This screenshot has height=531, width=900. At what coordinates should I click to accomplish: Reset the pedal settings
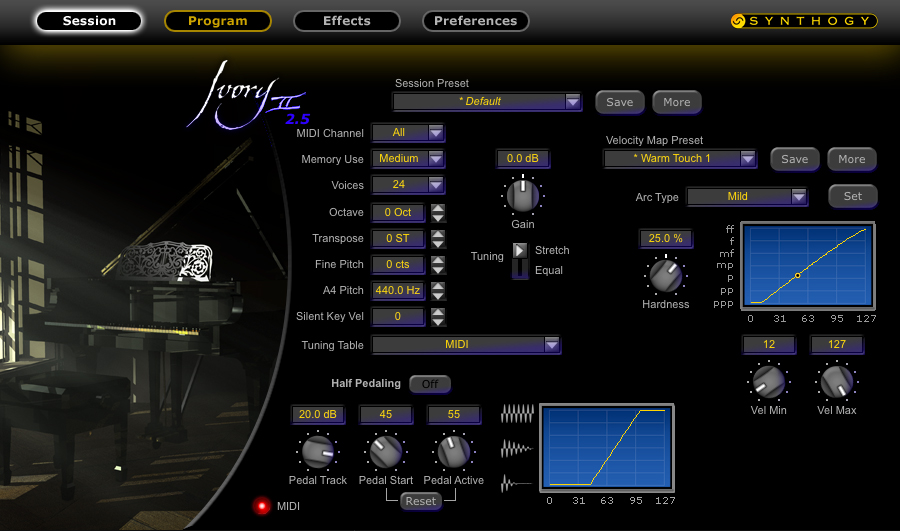(421, 501)
